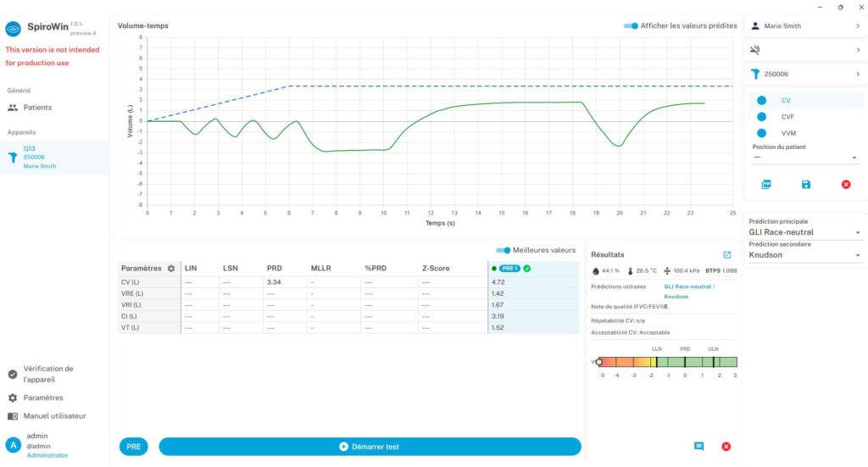Click the sidebar settings gear icon
The width and height of the screenshot is (868, 467).
(x=13, y=398)
